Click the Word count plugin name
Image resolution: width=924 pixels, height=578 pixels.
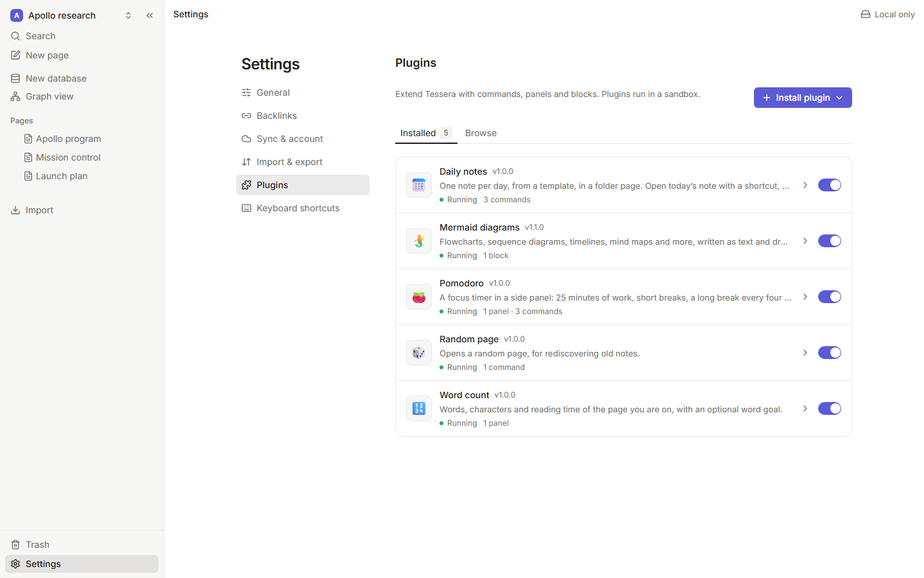point(464,395)
